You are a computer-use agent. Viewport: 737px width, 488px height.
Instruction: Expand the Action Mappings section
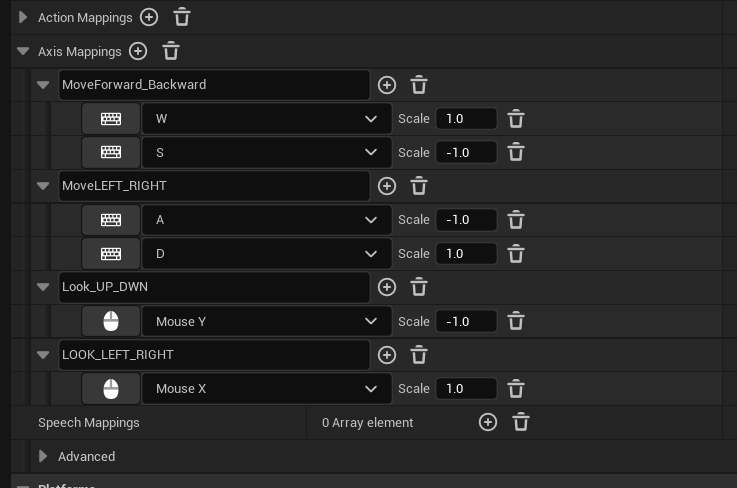click(x=23, y=17)
